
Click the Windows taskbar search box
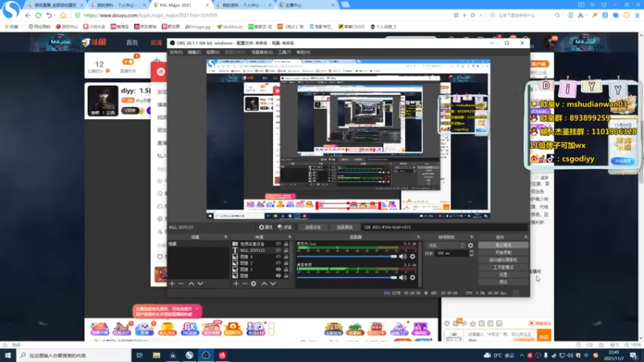pos(74,355)
